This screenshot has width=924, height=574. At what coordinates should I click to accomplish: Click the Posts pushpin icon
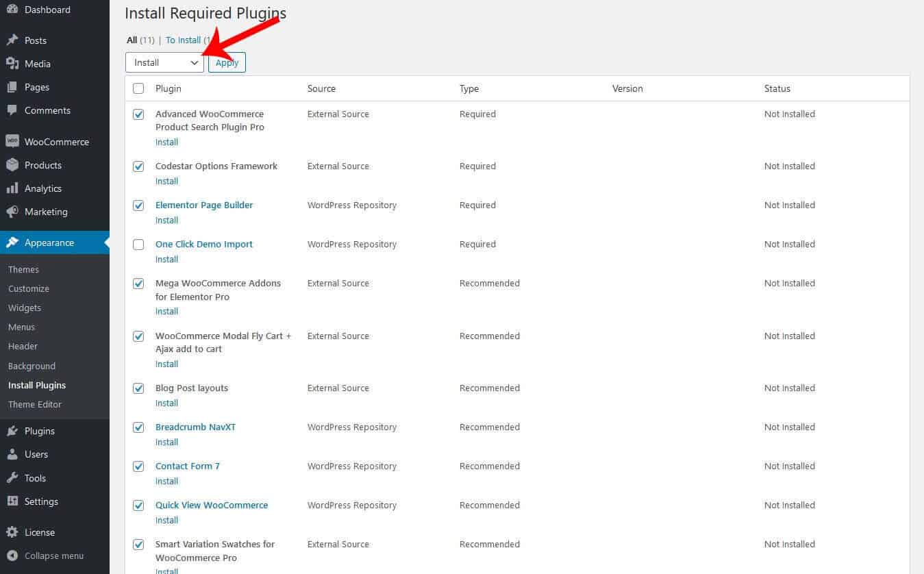point(12,40)
